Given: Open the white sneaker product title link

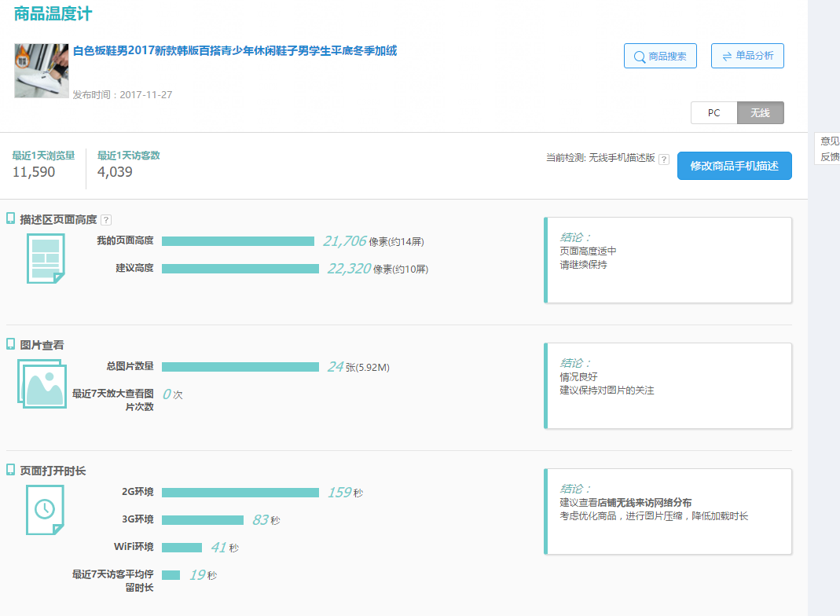Looking at the screenshot, I should point(235,51).
